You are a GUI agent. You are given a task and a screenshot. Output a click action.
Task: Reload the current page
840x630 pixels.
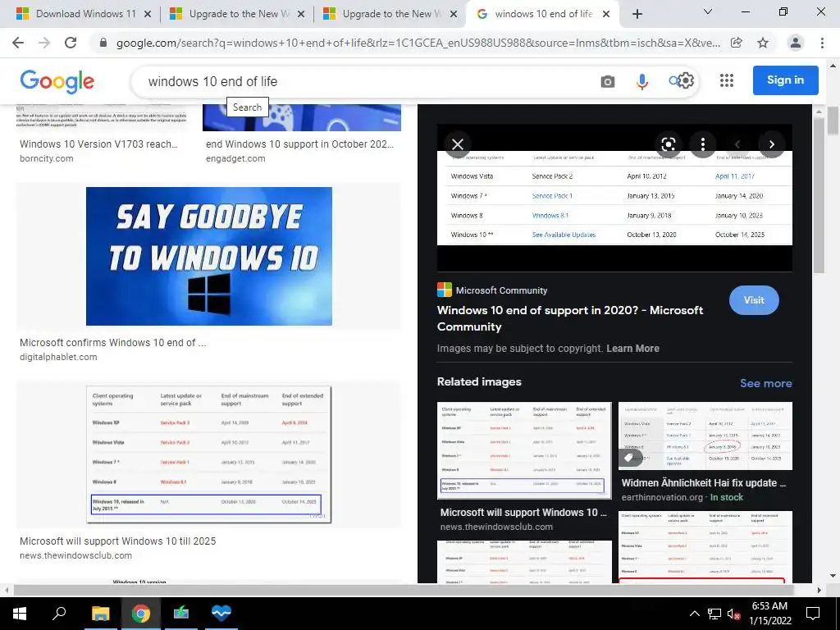pyautogui.click(x=71, y=43)
